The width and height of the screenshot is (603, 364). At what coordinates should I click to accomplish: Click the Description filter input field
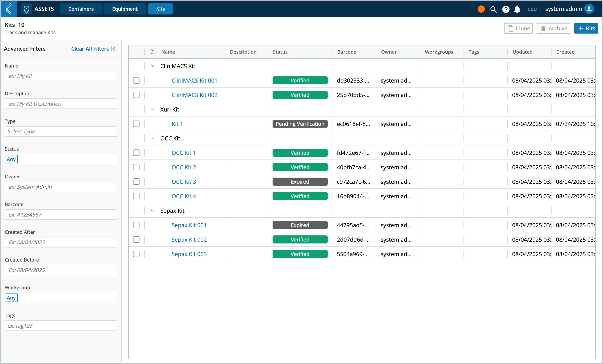pyautogui.click(x=61, y=104)
